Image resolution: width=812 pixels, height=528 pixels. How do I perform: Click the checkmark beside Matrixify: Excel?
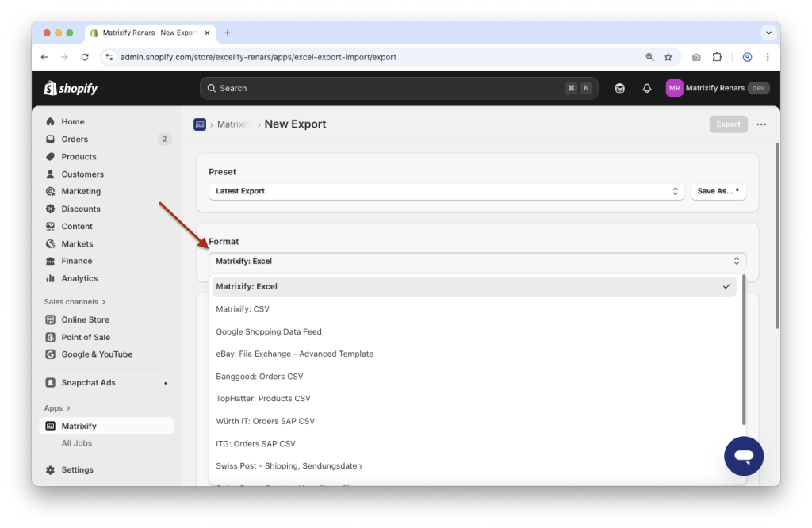[727, 286]
